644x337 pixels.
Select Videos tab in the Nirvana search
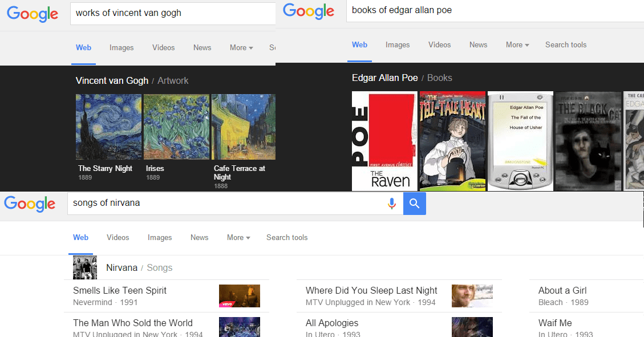pos(118,237)
